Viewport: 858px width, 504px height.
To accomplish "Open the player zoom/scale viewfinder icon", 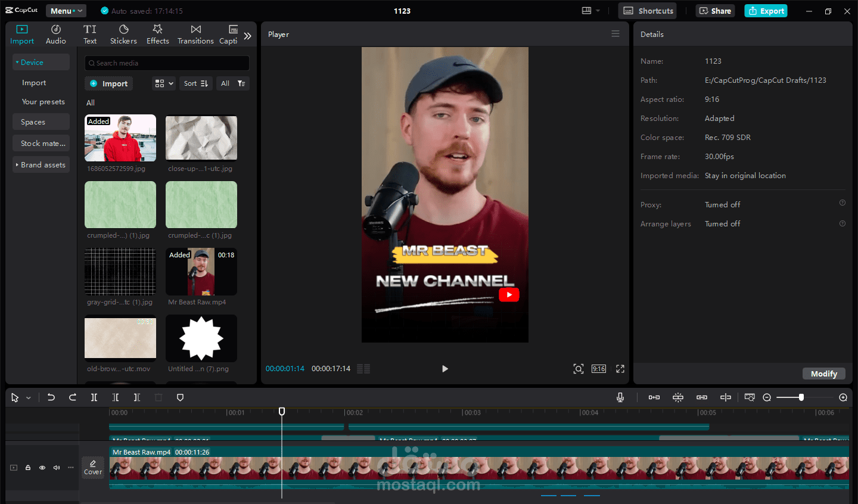I will pyautogui.click(x=579, y=369).
